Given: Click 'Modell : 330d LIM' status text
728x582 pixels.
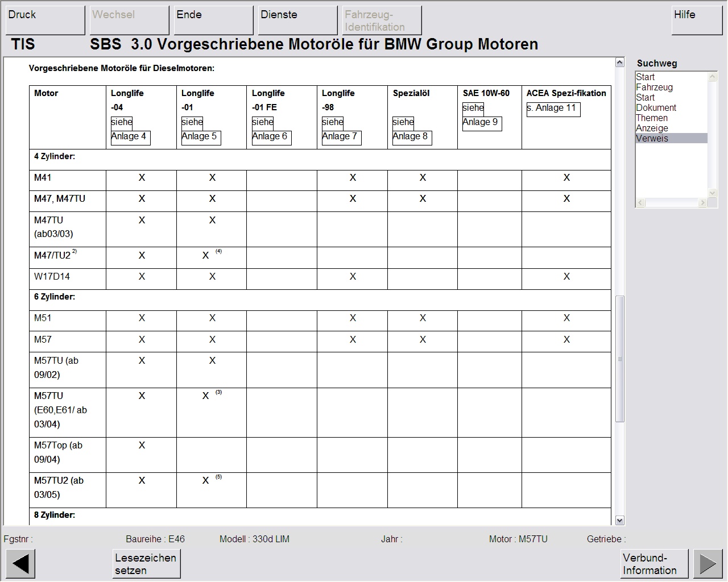Looking at the screenshot, I should point(254,539).
